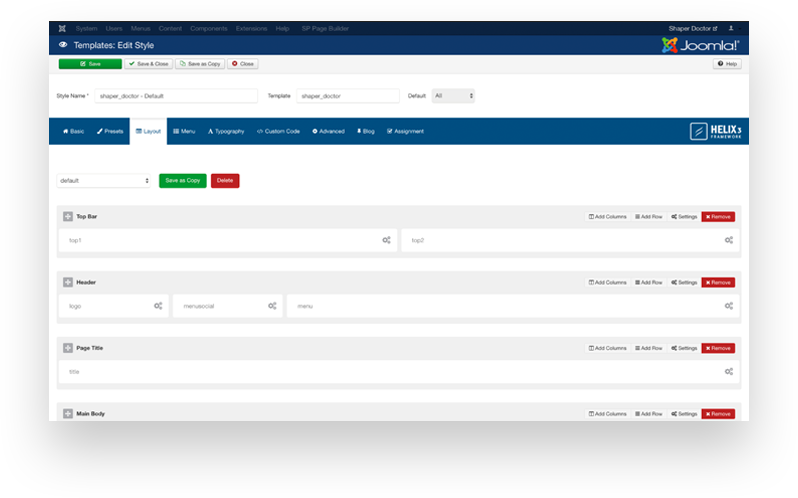Click the red Delete layout button
Screen dimensions: 798x498
(225, 181)
